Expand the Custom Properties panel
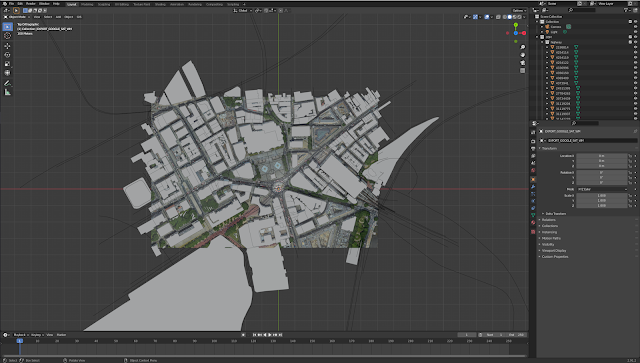 (x=555, y=256)
